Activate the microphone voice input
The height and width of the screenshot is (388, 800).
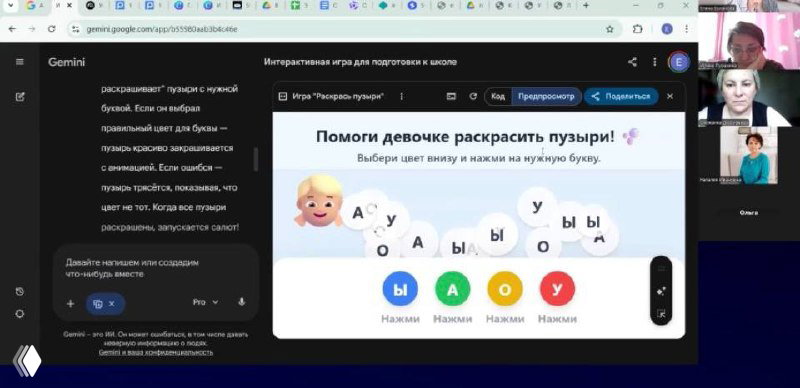pos(242,302)
